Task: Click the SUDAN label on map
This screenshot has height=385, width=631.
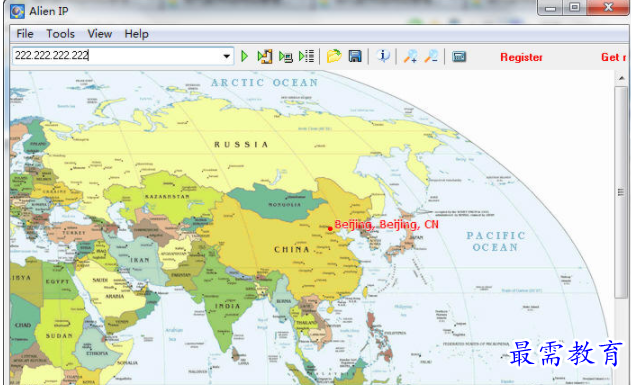Action: pos(59,336)
